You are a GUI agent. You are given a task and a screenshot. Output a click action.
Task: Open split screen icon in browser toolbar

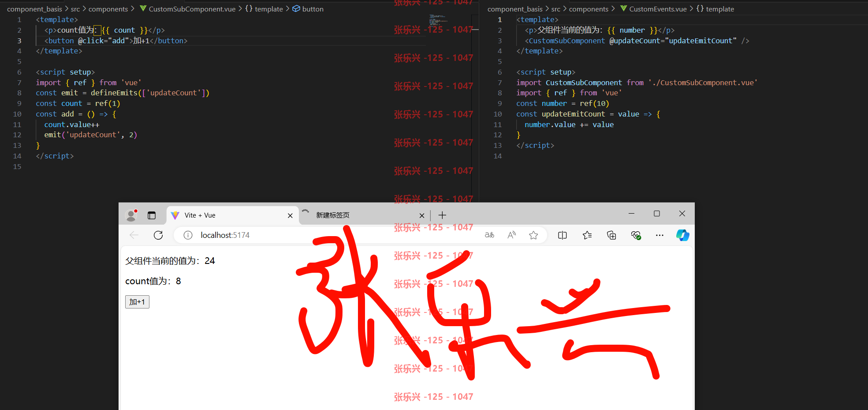[x=563, y=235]
